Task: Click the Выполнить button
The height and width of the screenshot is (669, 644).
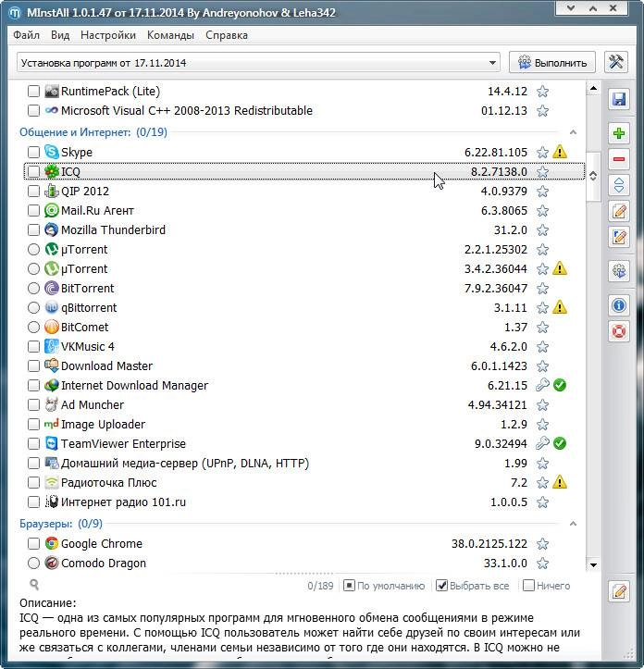Action: [x=552, y=63]
